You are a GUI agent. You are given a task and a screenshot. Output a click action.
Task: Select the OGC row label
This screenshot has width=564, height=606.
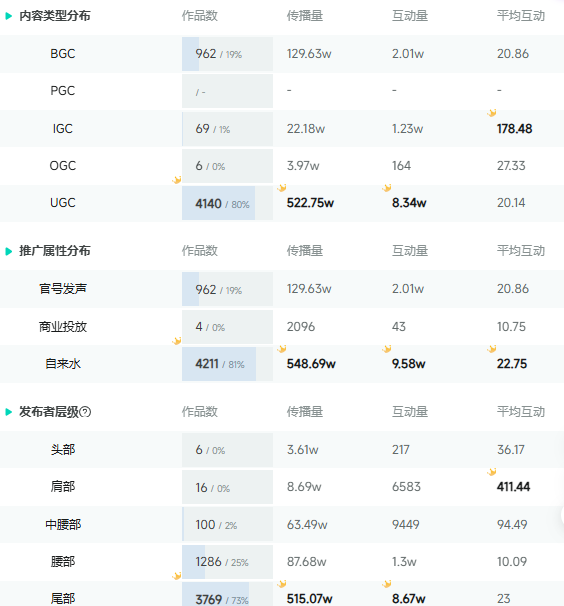click(63, 165)
